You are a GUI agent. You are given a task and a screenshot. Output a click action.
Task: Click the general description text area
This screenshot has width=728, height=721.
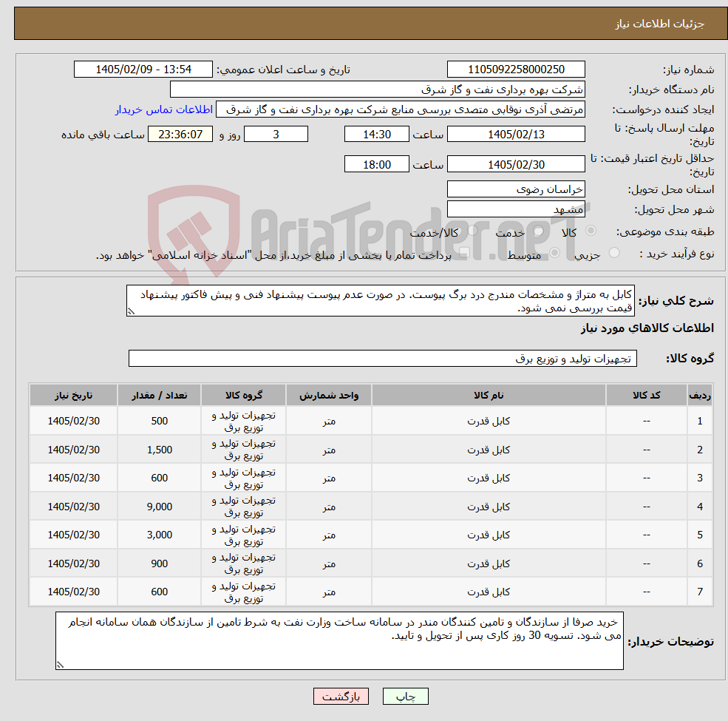pyautogui.click(x=380, y=301)
